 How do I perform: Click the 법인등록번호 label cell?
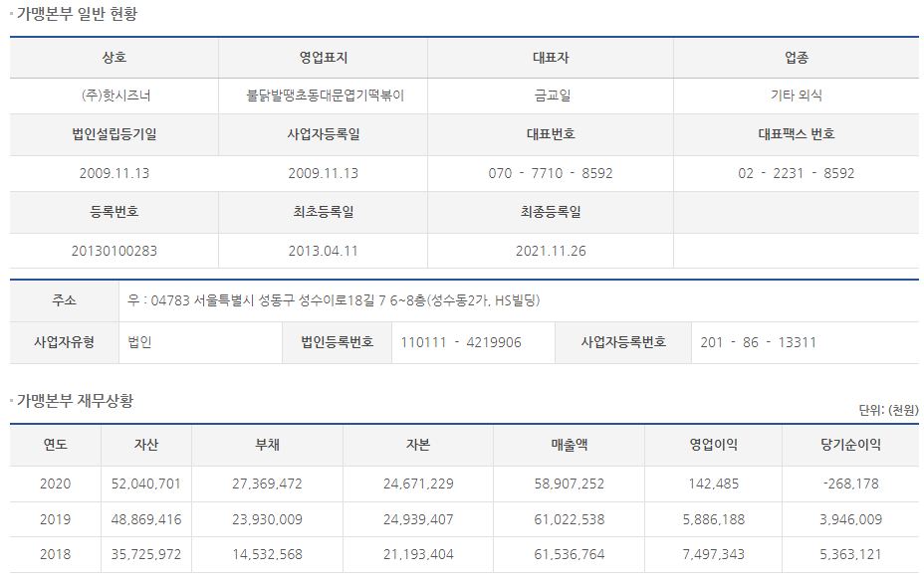tap(338, 342)
